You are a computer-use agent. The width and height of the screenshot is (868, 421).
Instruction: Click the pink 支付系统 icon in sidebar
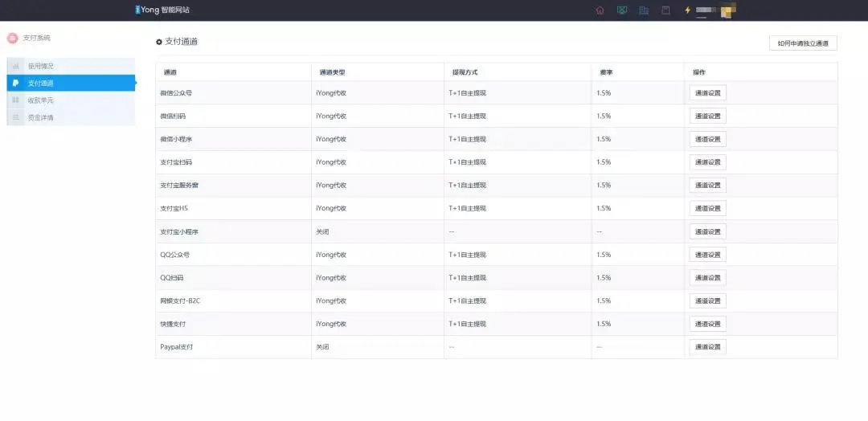pyautogui.click(x=12, y=38)
